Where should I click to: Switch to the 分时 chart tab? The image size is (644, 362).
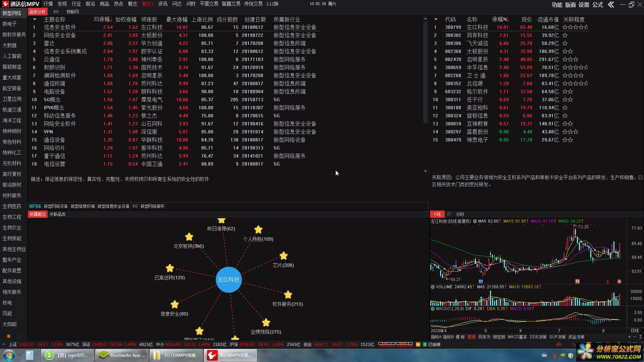coord(460,214)
